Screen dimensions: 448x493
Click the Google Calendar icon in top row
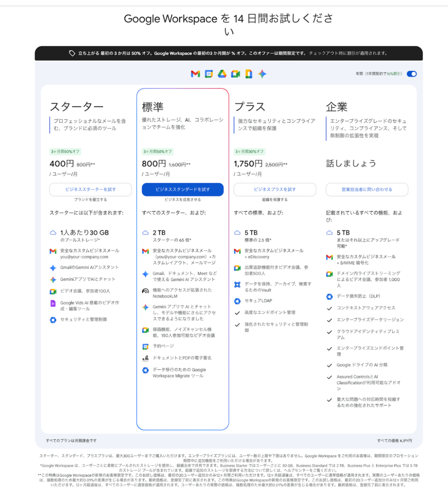(x=209, y=74)
